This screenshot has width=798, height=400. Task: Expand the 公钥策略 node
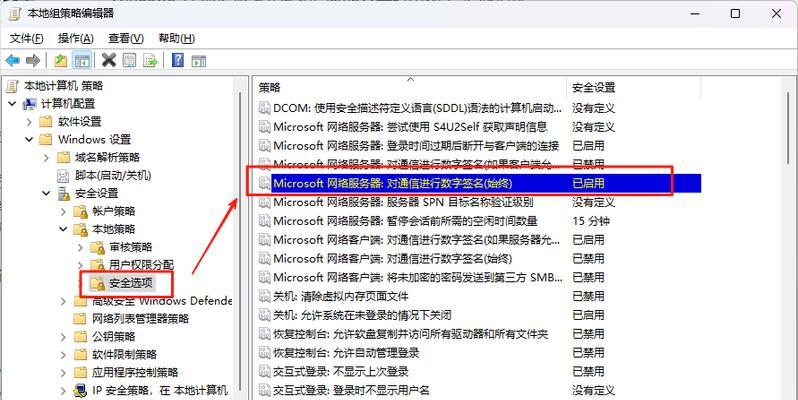63,337
